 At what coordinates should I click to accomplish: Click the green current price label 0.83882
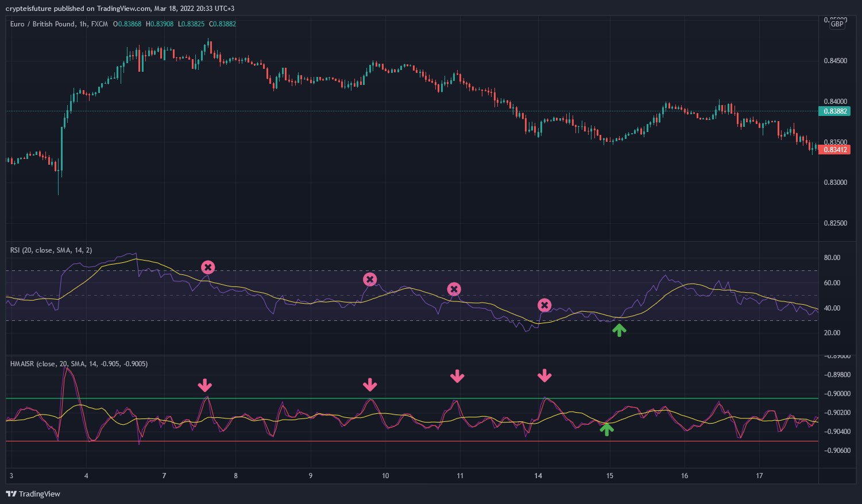pos(836,111)
